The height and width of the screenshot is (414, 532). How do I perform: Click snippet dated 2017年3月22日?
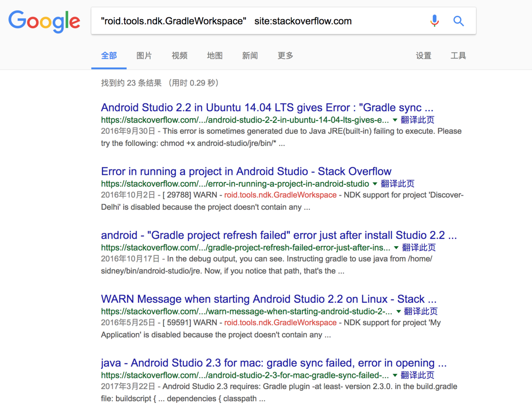coord(279,392)
